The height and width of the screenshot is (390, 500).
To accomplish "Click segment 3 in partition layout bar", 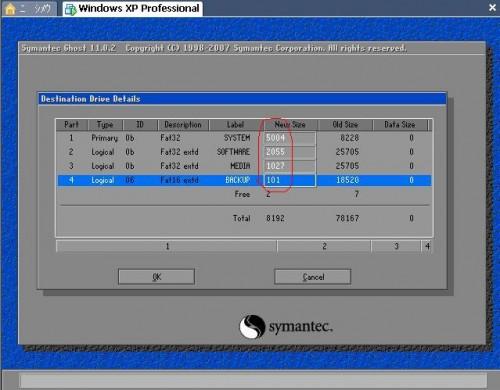I will (396, 246).
